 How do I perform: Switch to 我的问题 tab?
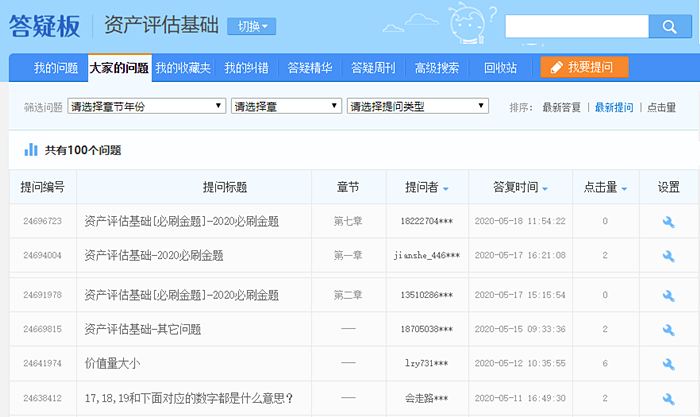tap(56, 68)
